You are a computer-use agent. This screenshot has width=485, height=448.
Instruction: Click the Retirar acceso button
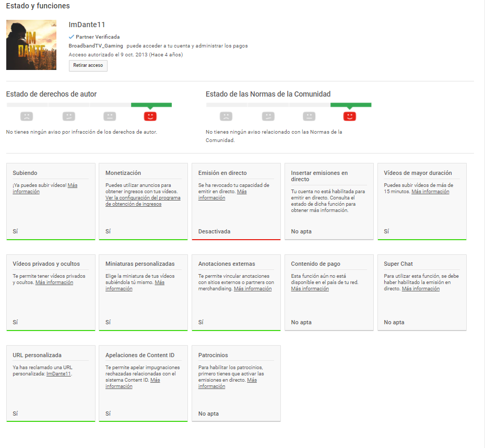(x=88, y=66)
